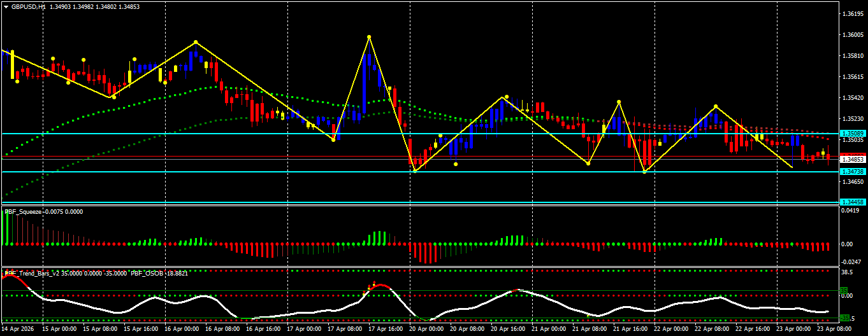The width and height of the screenshot is (868, 336).
Task: Click the 0.0419 squeeze scale value
Action: tap(851, 212)
